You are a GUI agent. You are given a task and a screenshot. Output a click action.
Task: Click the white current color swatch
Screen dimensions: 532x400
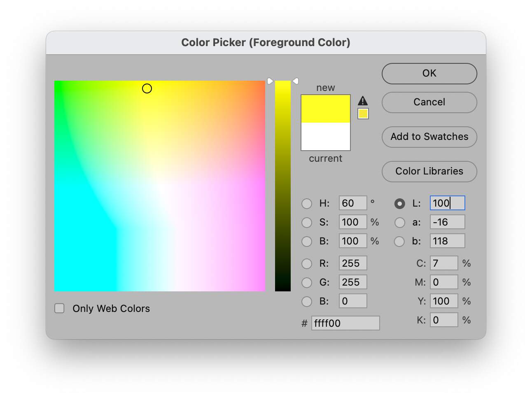(325, 137)
